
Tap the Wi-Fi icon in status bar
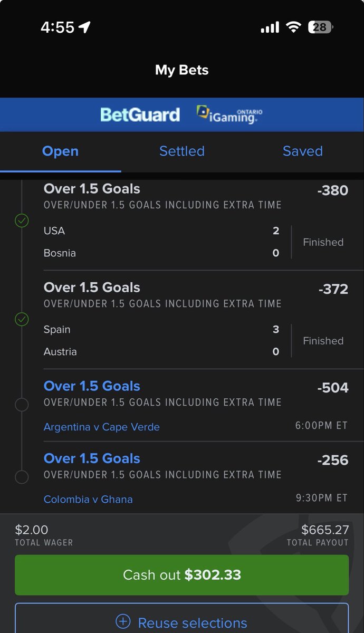[x=294, y=27]
